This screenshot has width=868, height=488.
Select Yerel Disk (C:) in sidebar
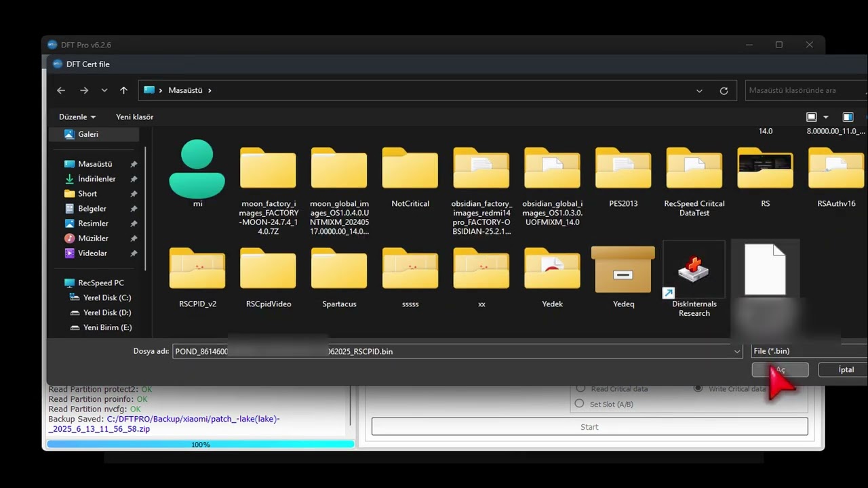(x=107, y=298)
